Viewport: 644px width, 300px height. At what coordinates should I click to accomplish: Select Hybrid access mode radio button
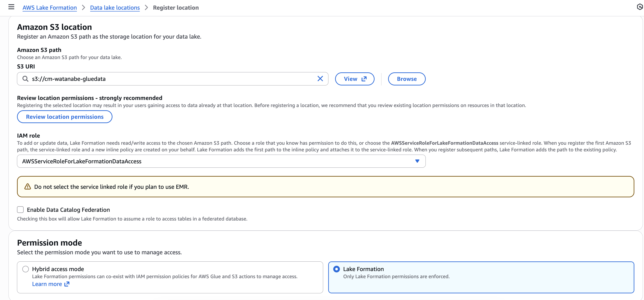[x=25, y=269]
